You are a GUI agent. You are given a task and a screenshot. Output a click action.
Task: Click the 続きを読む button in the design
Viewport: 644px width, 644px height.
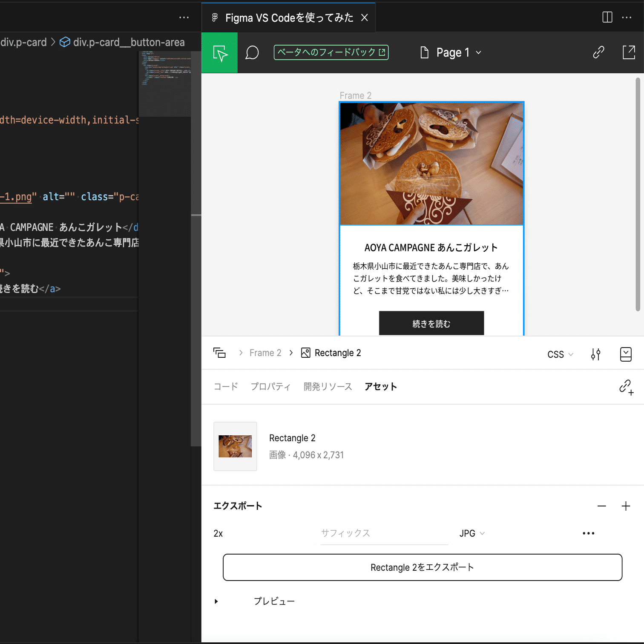pyautogui.click(x=431, y=323)
